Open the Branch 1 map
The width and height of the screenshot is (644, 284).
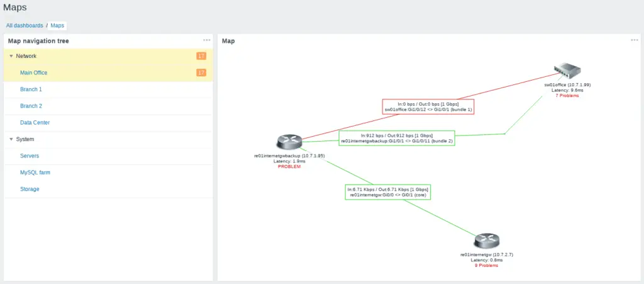point(31,89)
